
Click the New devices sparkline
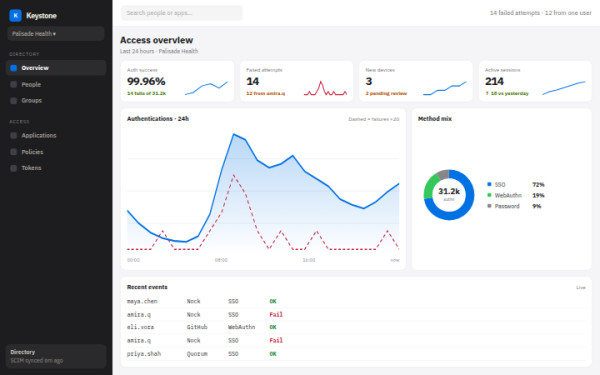tap(445, 88)
